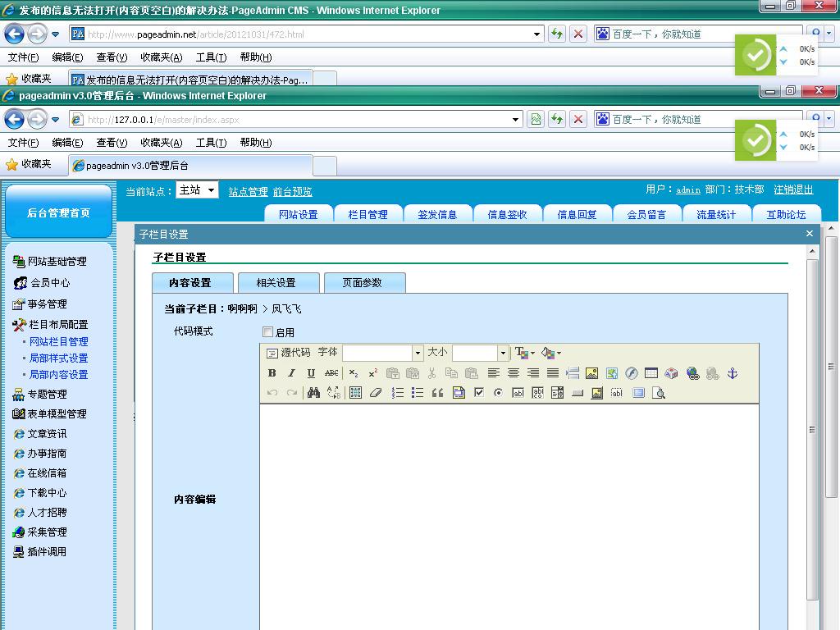Open find tool with binoculars icon
Screen dimensions: 840x630
click(x=313, y=393)
